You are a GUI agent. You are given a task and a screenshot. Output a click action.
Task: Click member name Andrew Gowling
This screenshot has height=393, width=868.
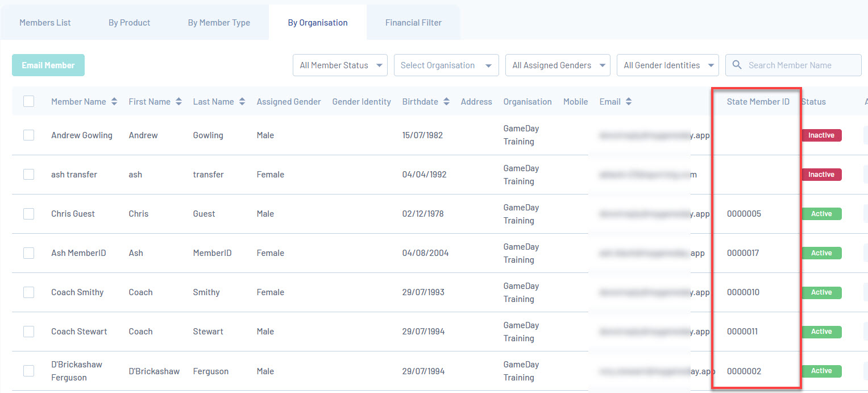(x=82, y=135)
